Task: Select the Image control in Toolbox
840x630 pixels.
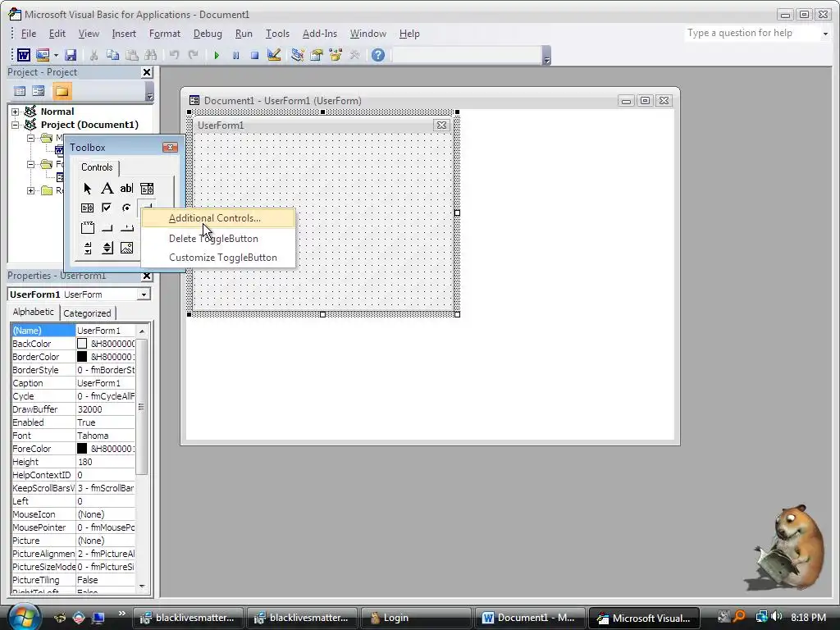Action: 126,248
